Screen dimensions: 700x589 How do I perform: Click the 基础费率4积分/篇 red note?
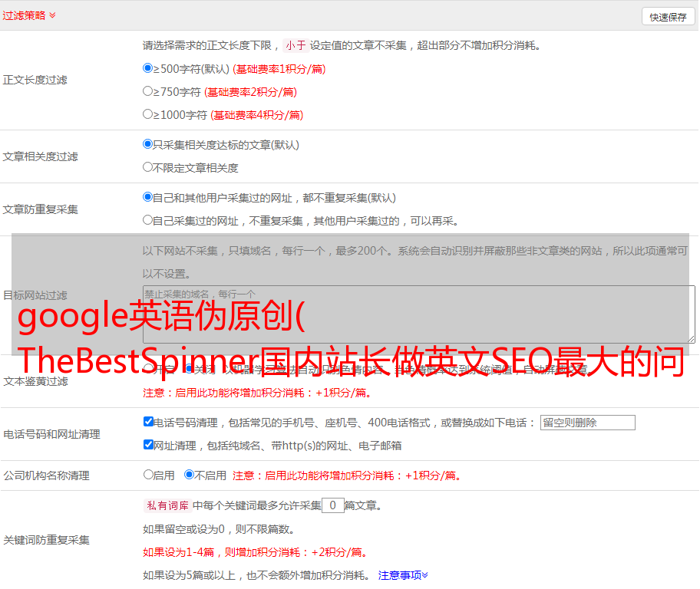tap(256, 115)
